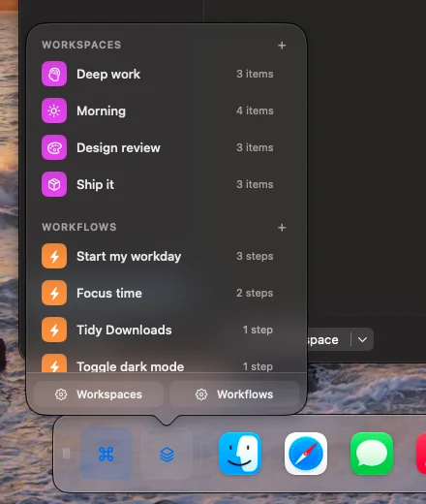Click the WORKSPACES section header

(x=81, y=45)
